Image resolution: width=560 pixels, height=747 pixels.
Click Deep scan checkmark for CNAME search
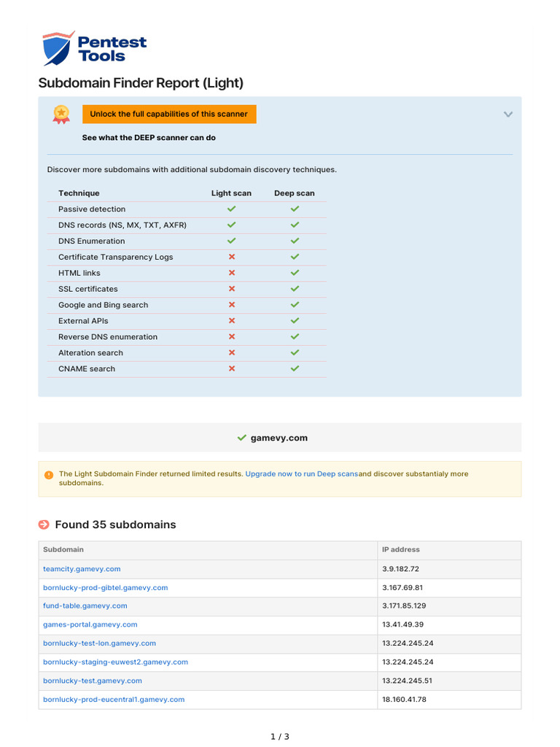295,368
